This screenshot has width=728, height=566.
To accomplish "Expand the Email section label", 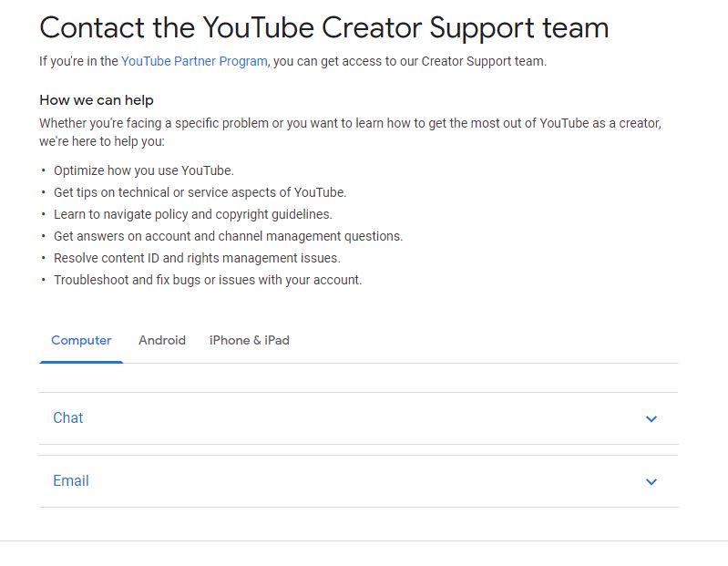I will coord(70,481).
